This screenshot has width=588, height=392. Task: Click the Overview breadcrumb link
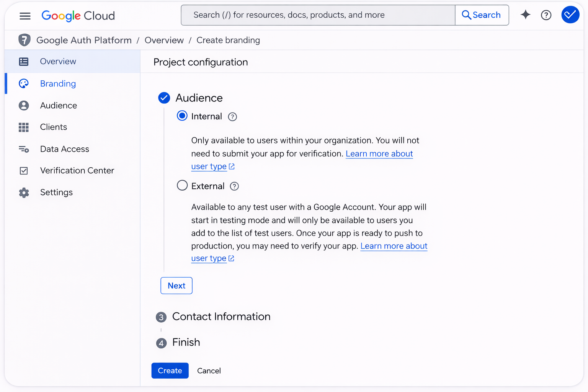tap(164, 40)
